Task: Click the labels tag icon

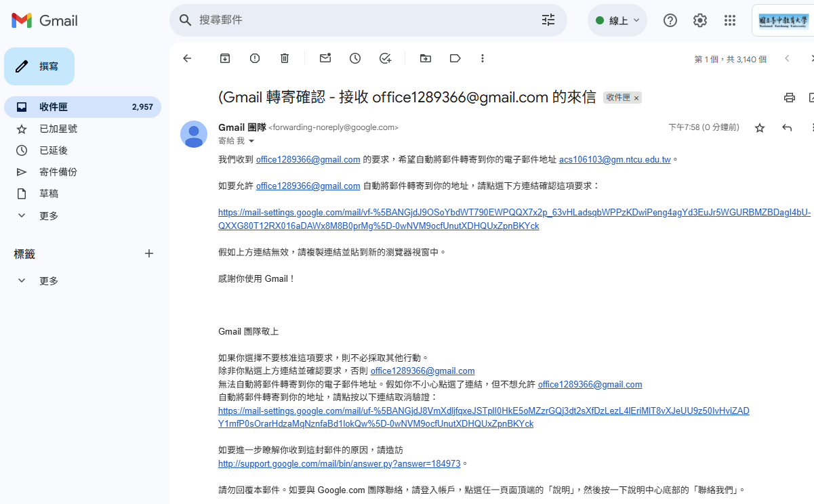Action: tap(455, 58)
